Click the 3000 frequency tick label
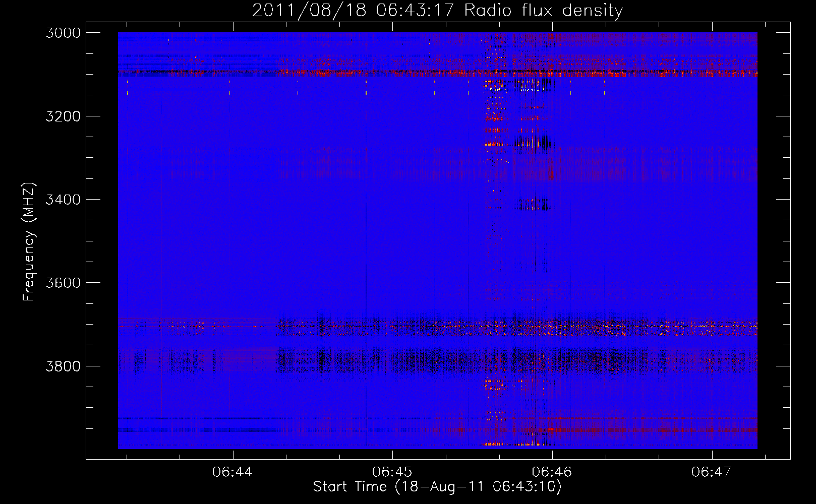This screenshot has height=504, width=816. click(63, 33)
